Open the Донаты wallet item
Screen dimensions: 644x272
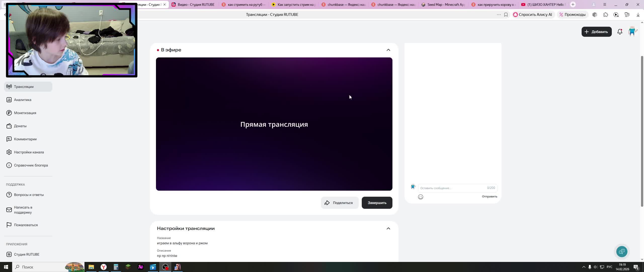pos(20,126)
